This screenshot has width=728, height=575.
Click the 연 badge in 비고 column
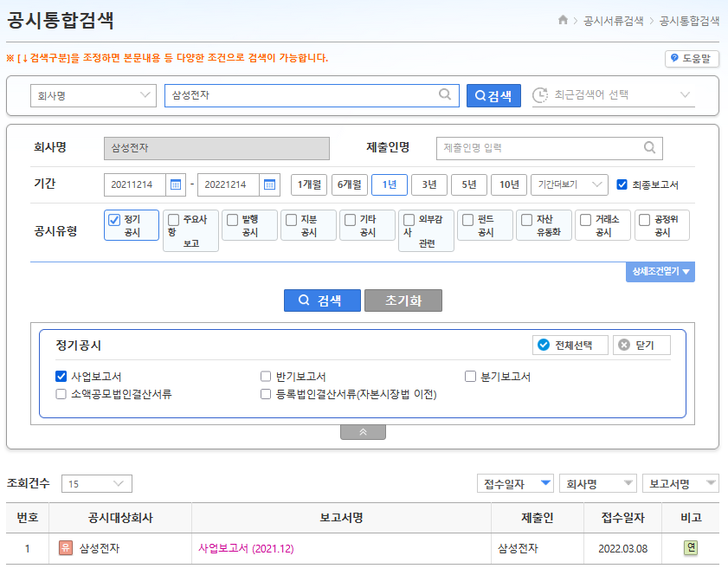click(691, 548)
